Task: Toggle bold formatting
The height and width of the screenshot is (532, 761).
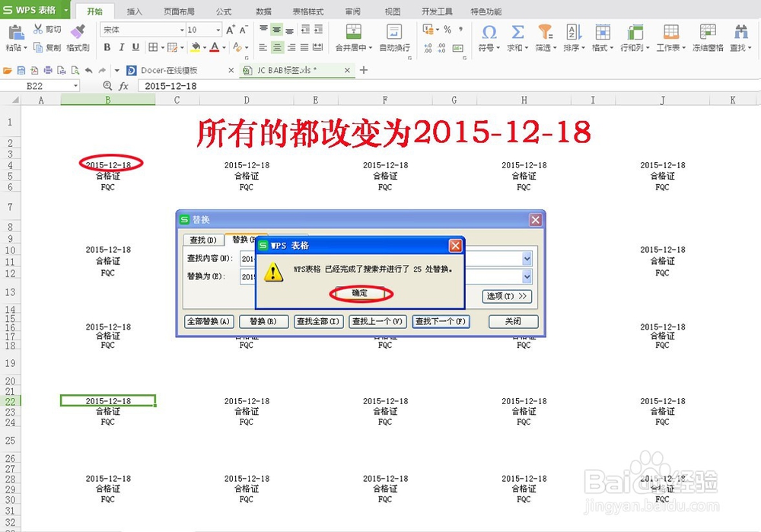Action: click(107, 46)
